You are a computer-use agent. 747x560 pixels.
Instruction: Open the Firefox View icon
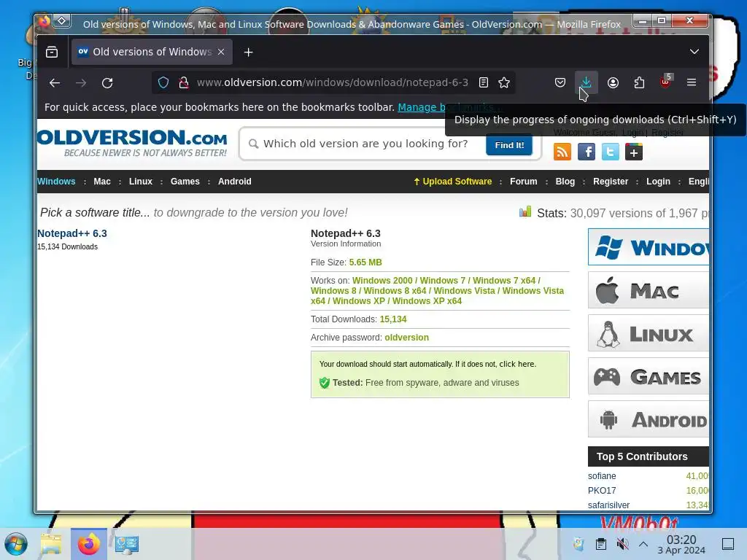point(52,52)
